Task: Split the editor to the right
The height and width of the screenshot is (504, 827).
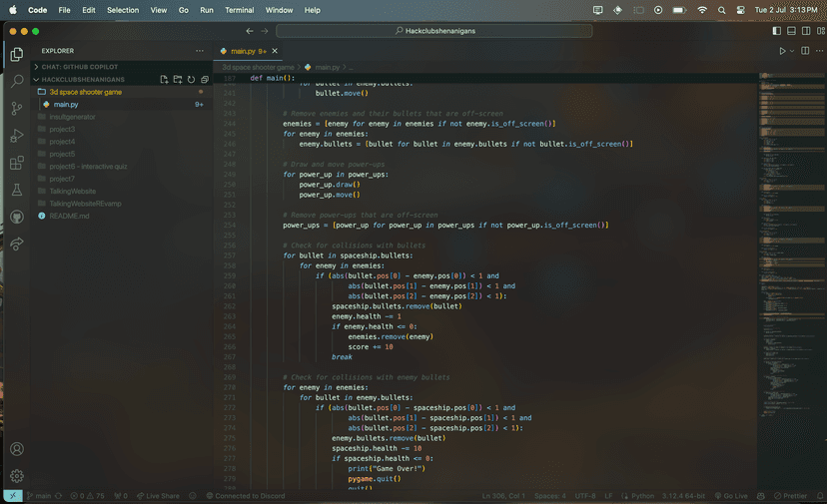Action: tap(804, 51)
